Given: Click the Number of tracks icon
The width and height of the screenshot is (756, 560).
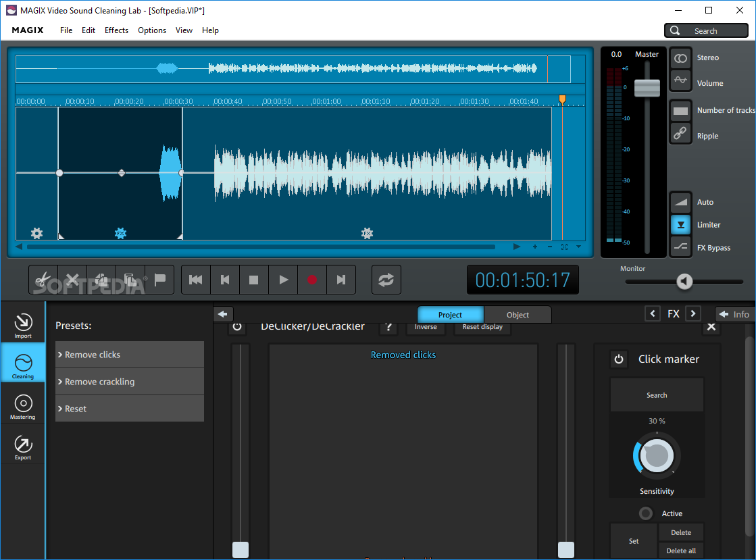Looking at the screenshot, I should [x=680, y=111].
